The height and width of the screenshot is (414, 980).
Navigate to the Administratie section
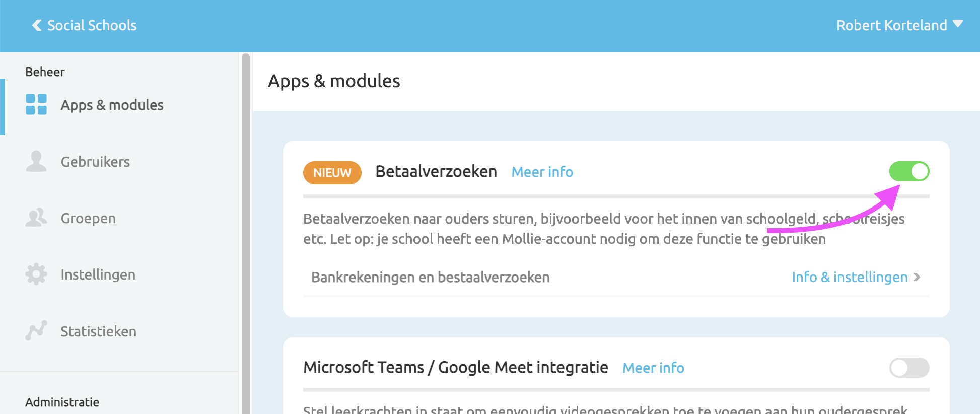[62, 401]
